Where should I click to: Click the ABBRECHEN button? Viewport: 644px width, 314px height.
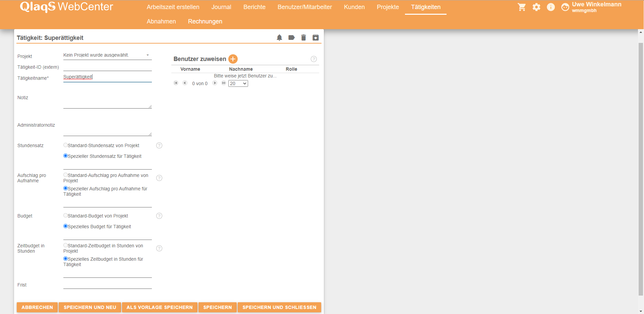pos(37,307)
